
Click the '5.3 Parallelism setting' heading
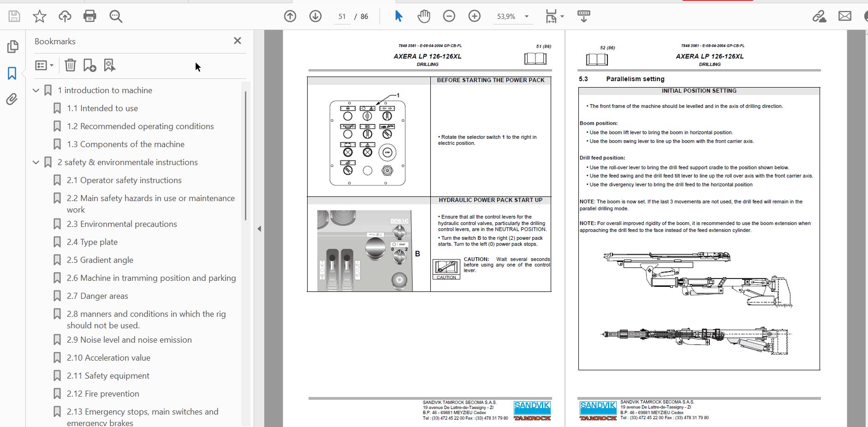pos(622,79)
